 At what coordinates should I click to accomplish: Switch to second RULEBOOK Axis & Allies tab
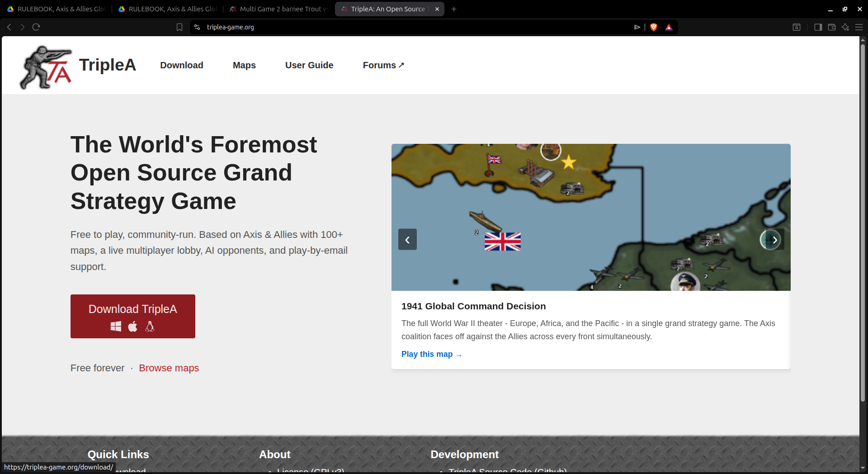click(x=167, y=9)
